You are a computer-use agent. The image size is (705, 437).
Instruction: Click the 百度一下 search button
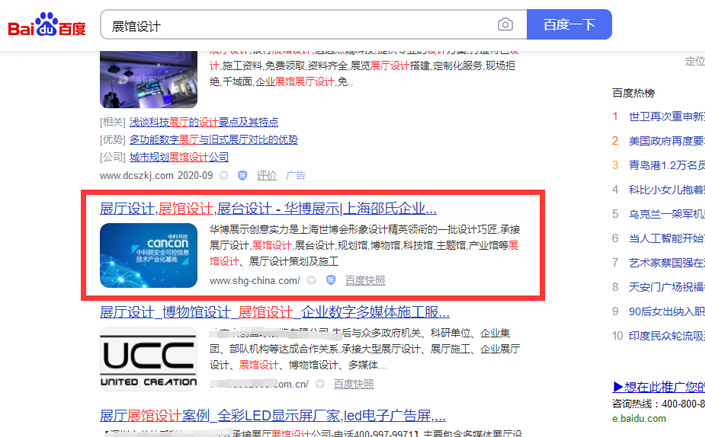pyautogui.click(x=569, y=24)
